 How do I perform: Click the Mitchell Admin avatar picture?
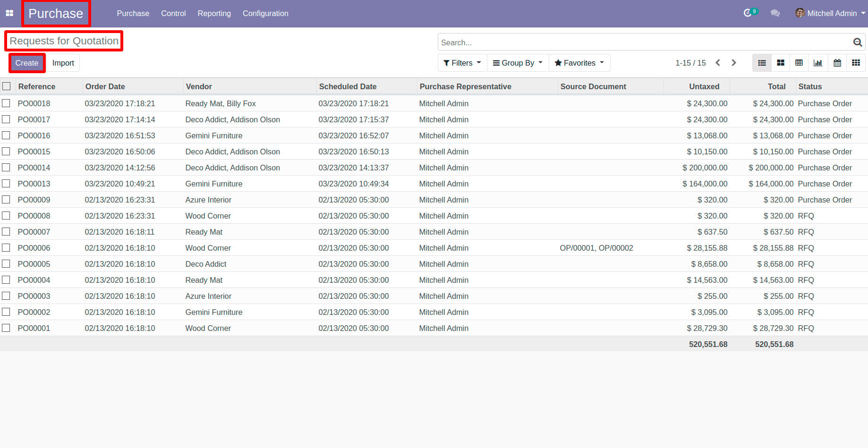point(800,13)
